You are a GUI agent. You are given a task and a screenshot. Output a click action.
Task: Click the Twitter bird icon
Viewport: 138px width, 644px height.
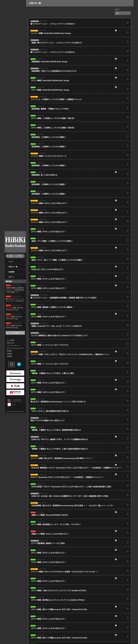point(19,364)
